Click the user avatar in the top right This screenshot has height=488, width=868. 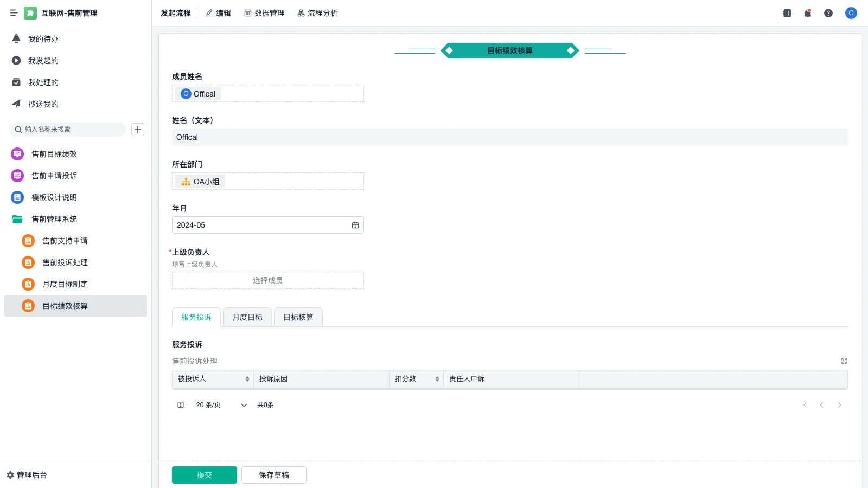[x=851, y=13]
